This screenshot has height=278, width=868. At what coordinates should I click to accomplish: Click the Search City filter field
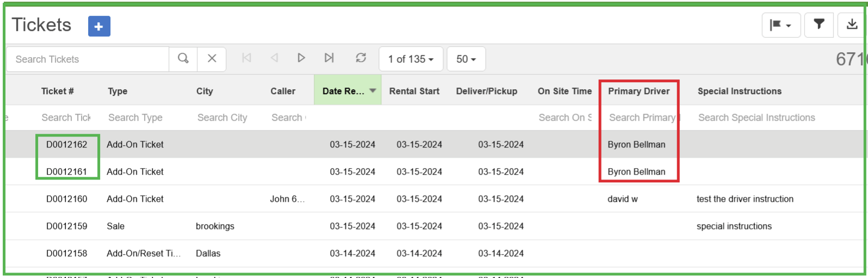point(222,118)
